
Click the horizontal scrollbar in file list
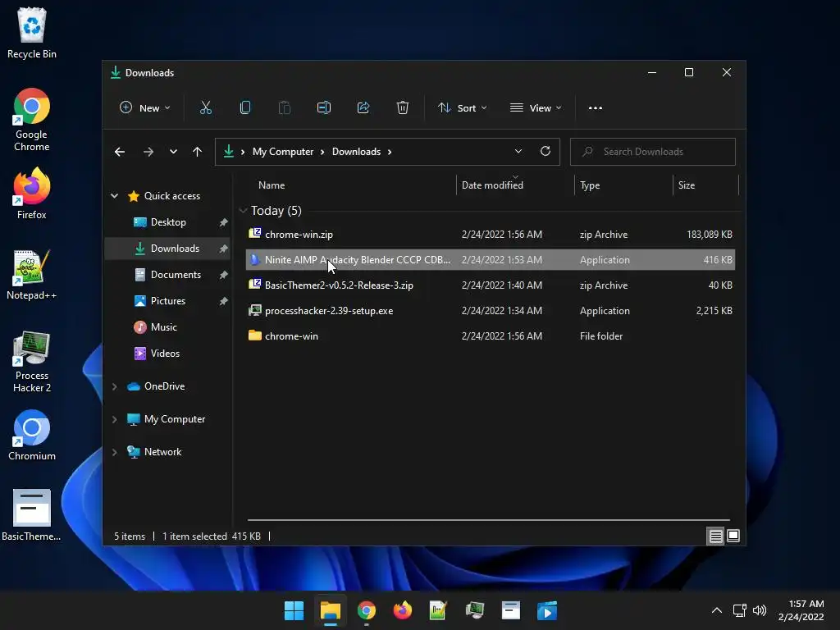[x=489, y=519]
